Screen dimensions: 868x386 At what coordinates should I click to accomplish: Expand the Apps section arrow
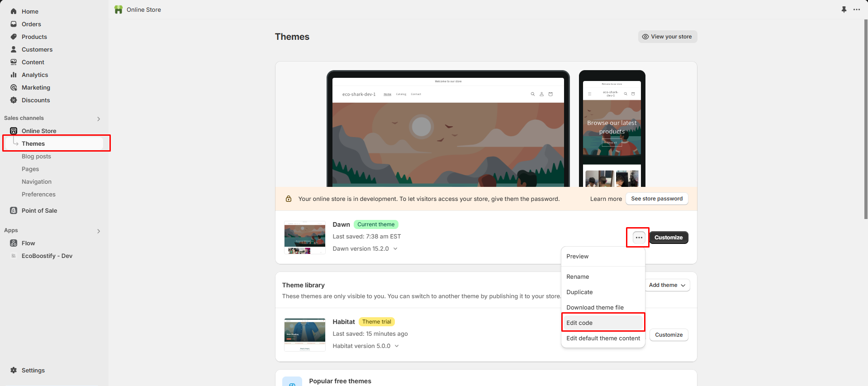coord(99,231)
